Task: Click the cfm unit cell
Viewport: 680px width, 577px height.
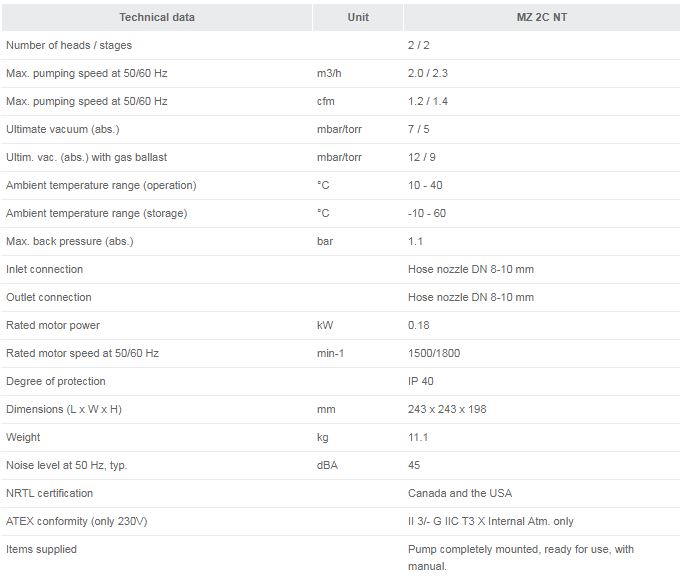Action: 325,101
